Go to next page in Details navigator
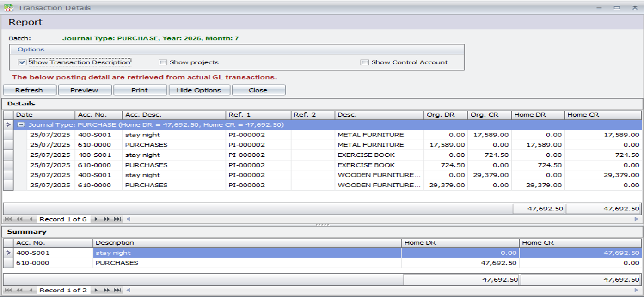This screenshot has width=644, height=297. (106, 219)
